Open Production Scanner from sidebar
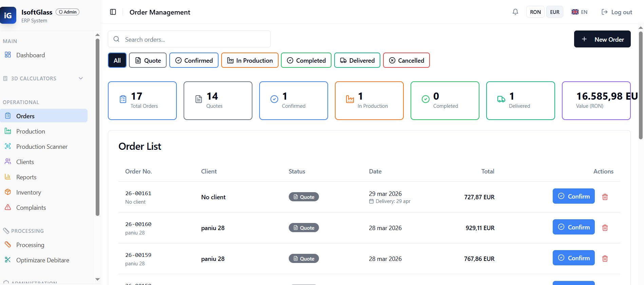 coord(42,146)
